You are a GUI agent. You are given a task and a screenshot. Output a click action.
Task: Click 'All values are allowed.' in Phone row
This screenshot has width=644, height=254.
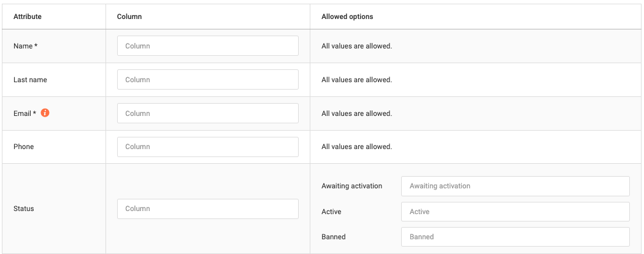coord(357,147)
